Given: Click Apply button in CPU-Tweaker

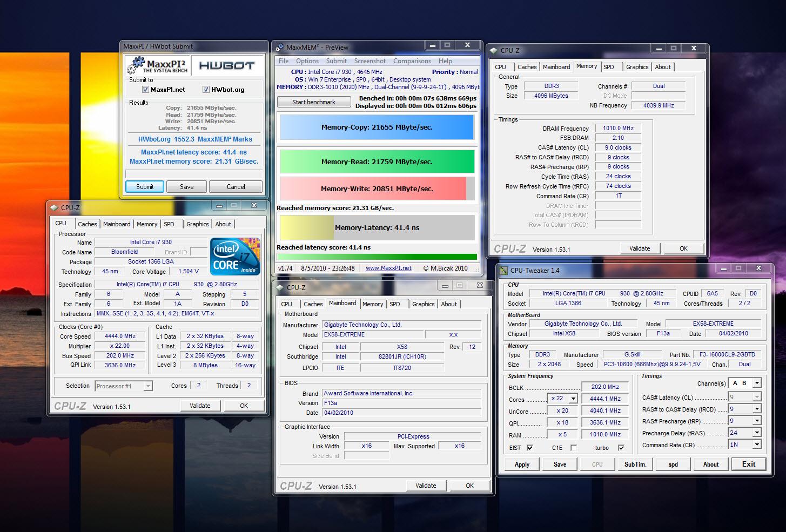Looking at the screenshot, I should (522, 464).
